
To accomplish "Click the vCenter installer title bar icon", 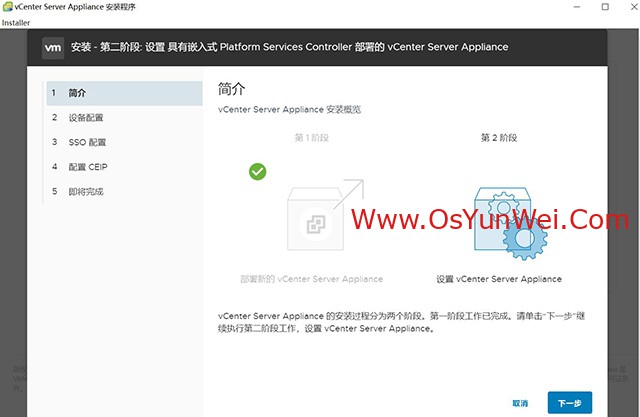I will coord(7,7).
